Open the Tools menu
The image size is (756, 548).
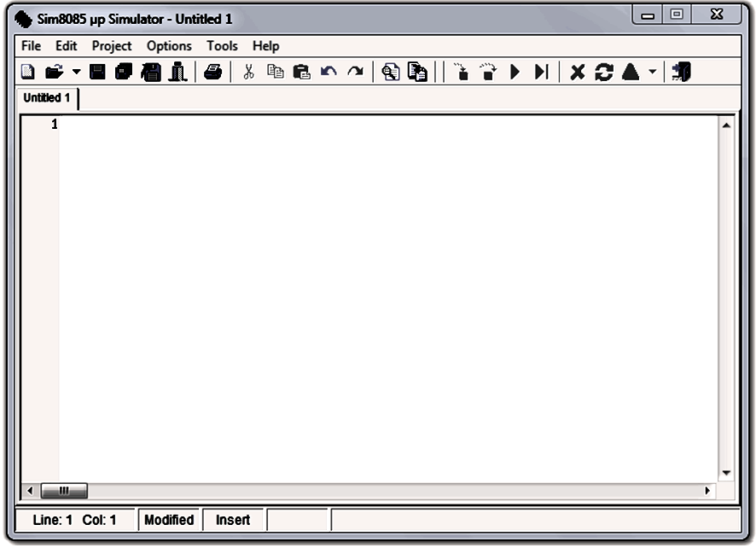[x=222, y=46]
